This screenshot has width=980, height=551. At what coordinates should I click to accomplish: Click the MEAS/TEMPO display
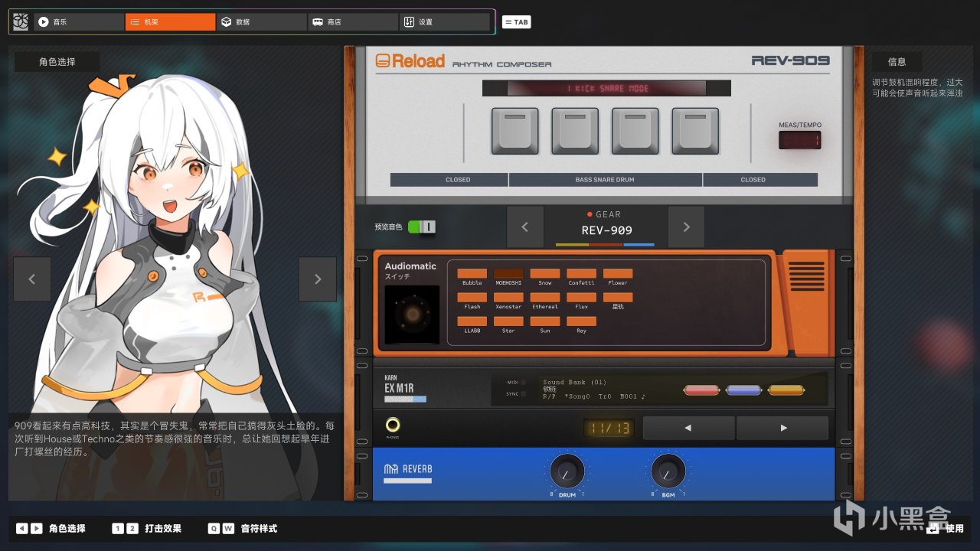[800, 140]
